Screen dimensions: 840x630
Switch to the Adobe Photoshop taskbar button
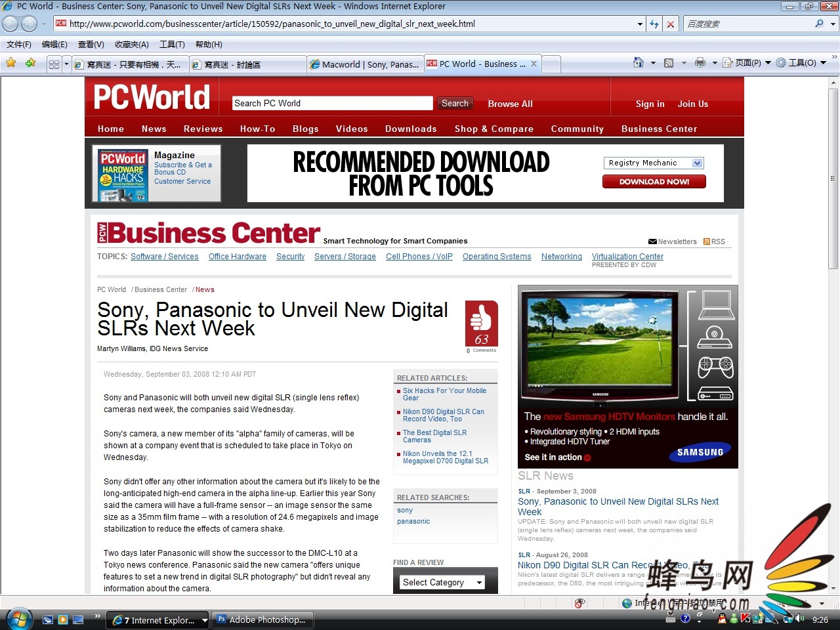click(x=262, y=619)
